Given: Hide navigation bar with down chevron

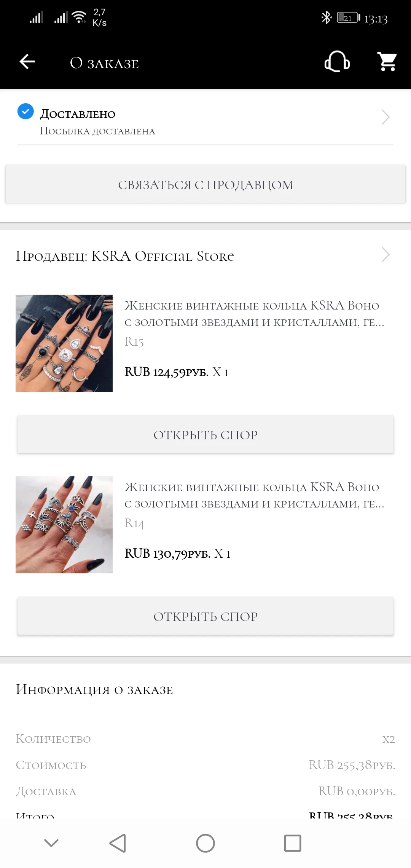Looking at the screenshot, I should [x=51, y=843].
